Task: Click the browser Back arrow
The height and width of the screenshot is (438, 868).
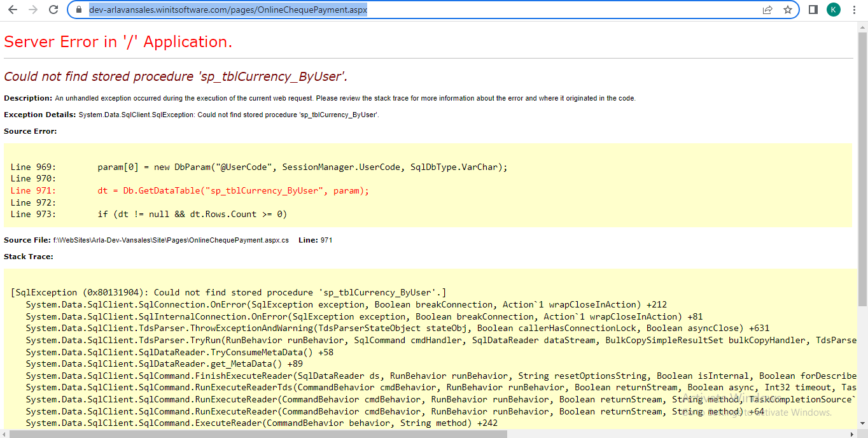Action: pyautogui.click(x=13, y=10)
